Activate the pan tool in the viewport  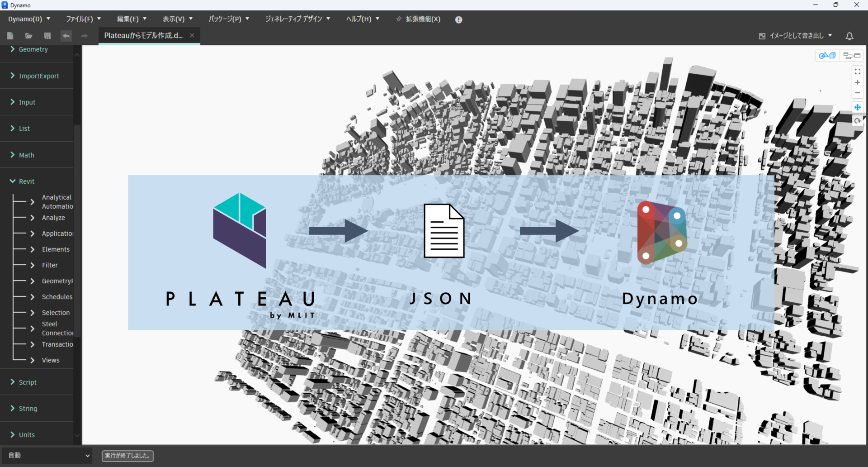(858, 107)
